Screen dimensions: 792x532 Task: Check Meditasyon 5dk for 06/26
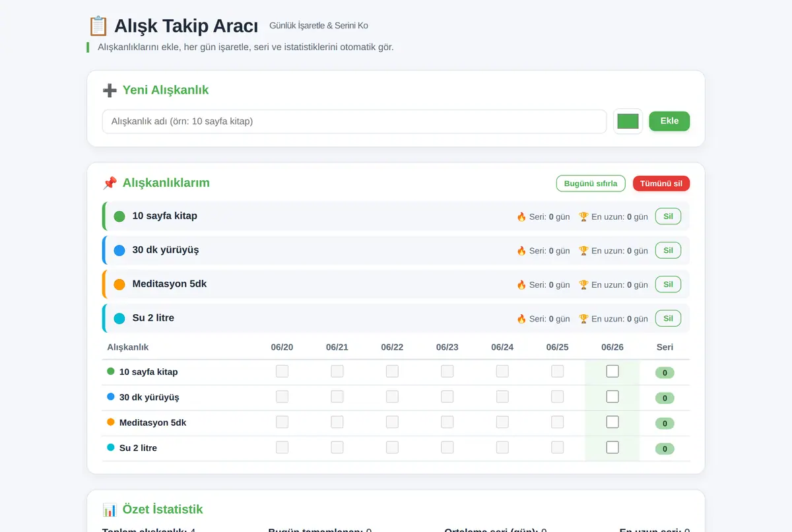tap(612, 422)
